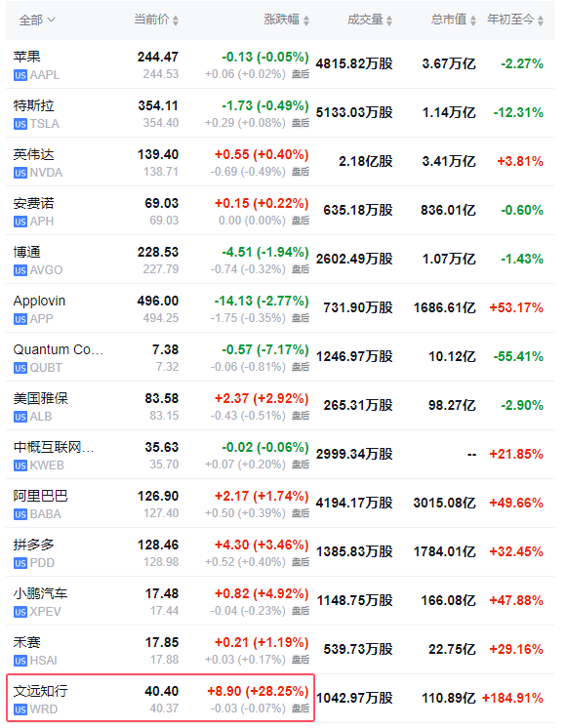Image resolution: width=567 pixels, height=728 pixels.
Task: Click 小鹏汽车 year-to-date value +47.88%
Action: pyautogui.click(x=516, y=600)
